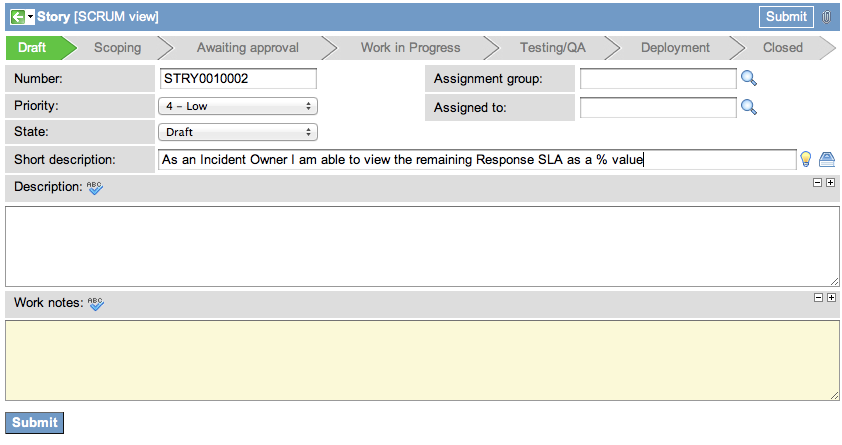Select the Testing/QA stage
The image size is (842, 445).
coord(552,47)
